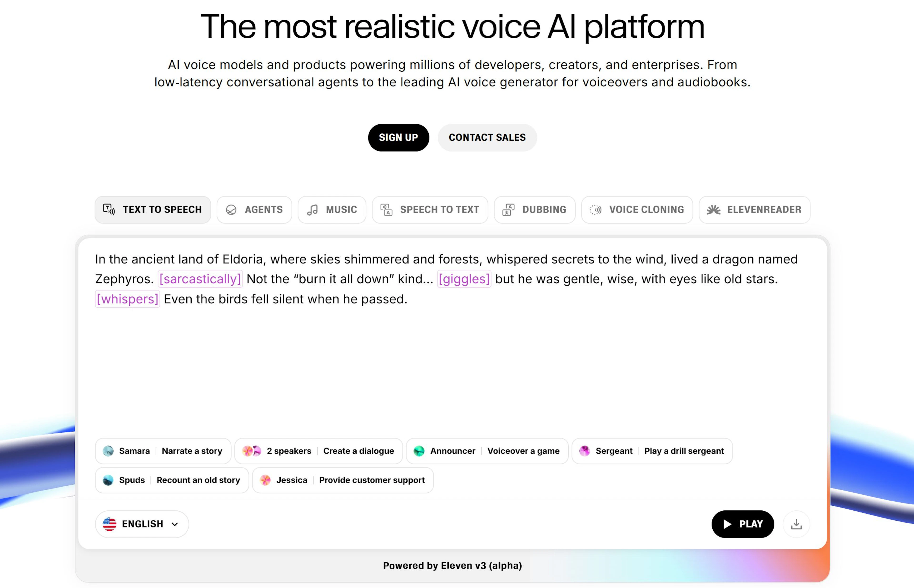
Task: Click the Samara voice avatar icon
Action: [108, 451]
